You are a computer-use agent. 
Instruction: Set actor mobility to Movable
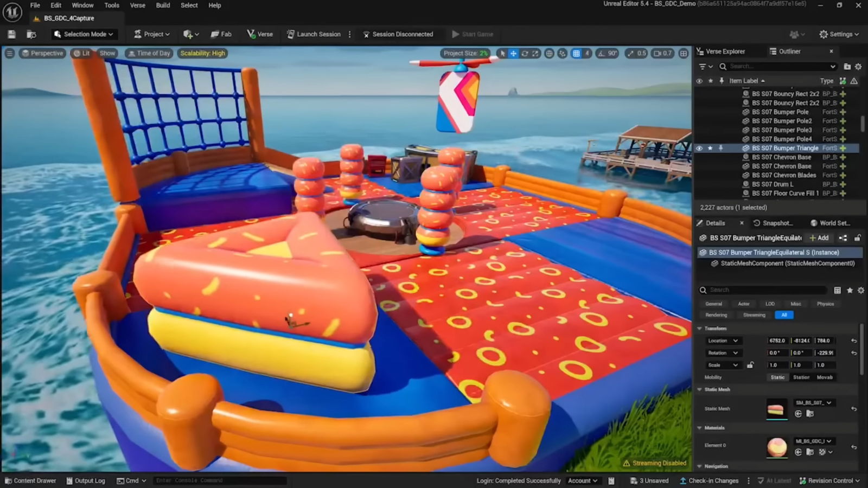(825, 377)
